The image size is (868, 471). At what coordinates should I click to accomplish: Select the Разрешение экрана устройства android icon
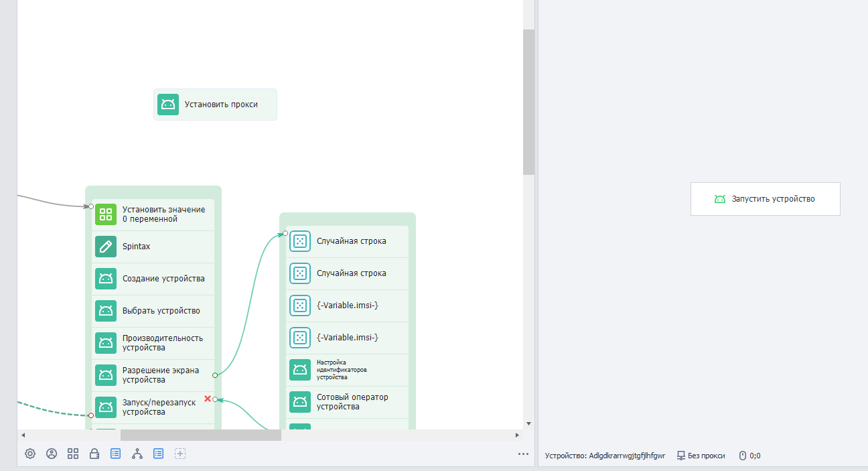(106, 375)
